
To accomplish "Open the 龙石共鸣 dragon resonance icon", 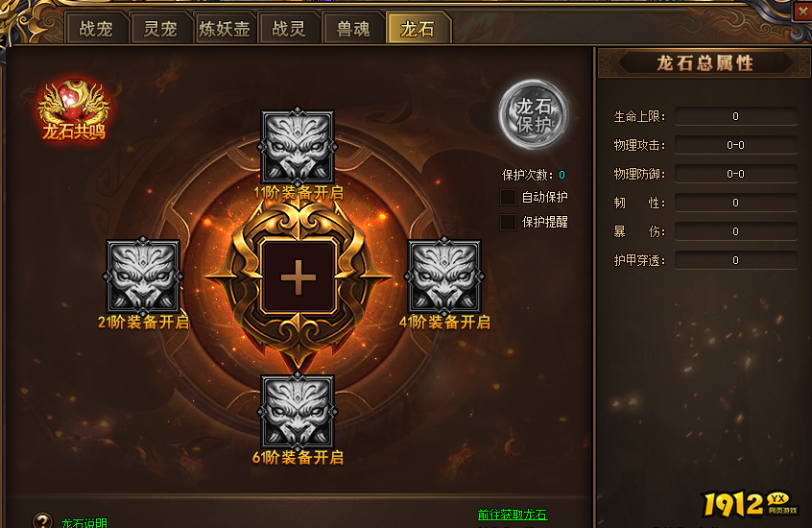I will coord(74,110).
